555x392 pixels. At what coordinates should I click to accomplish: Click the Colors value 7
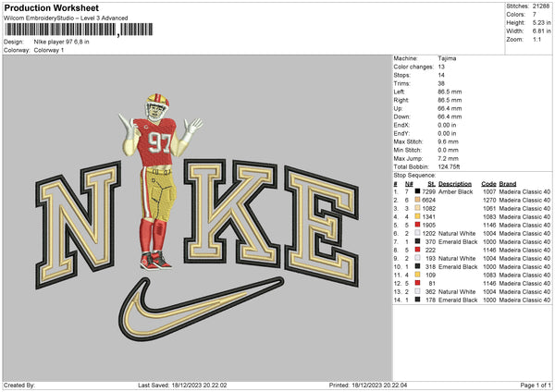(535, 15)
